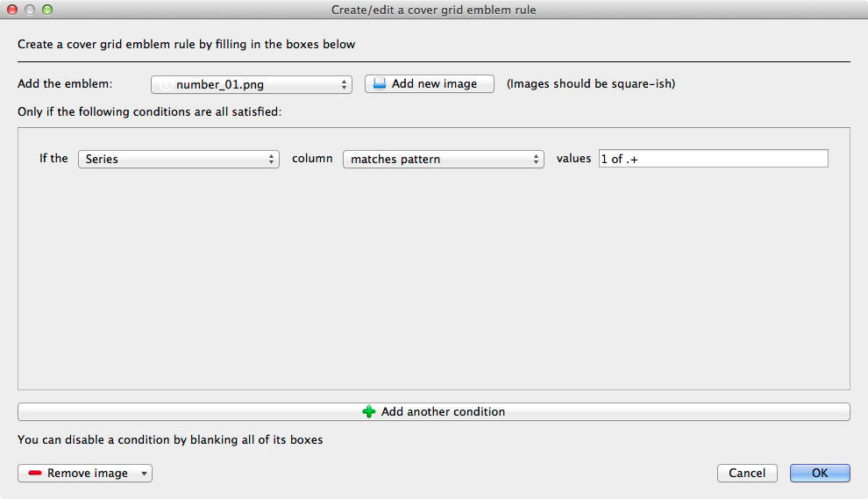Click the green plus icon for adding a condition
The height and width of the screenshot is (499, 868).
coord(369,411)
